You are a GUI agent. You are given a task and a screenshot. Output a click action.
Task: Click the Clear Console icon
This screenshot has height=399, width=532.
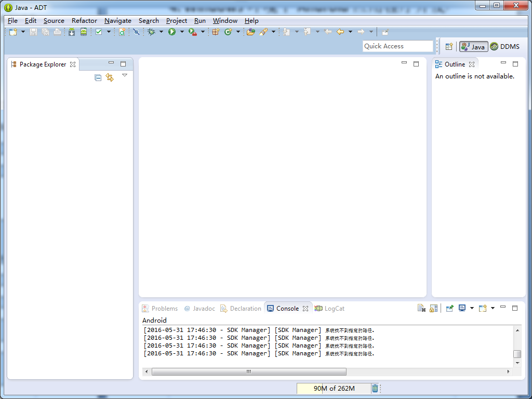421,308
